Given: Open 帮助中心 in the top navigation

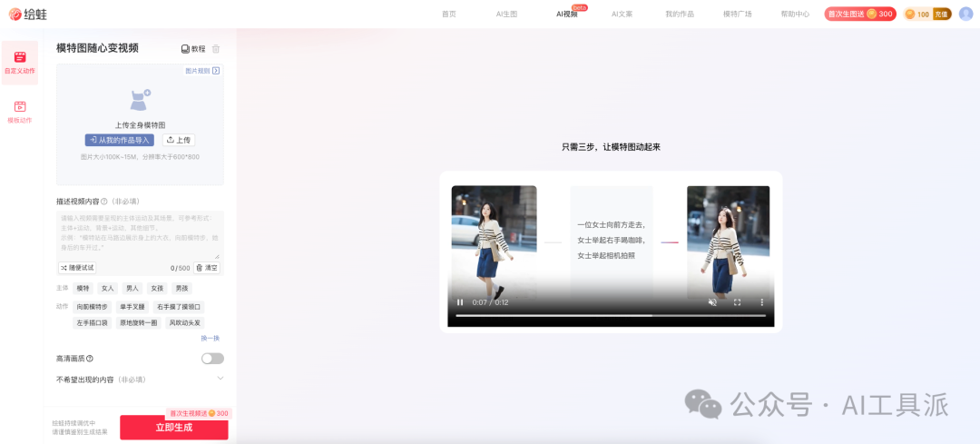Looking at the screenshot, I should (795, 14).
